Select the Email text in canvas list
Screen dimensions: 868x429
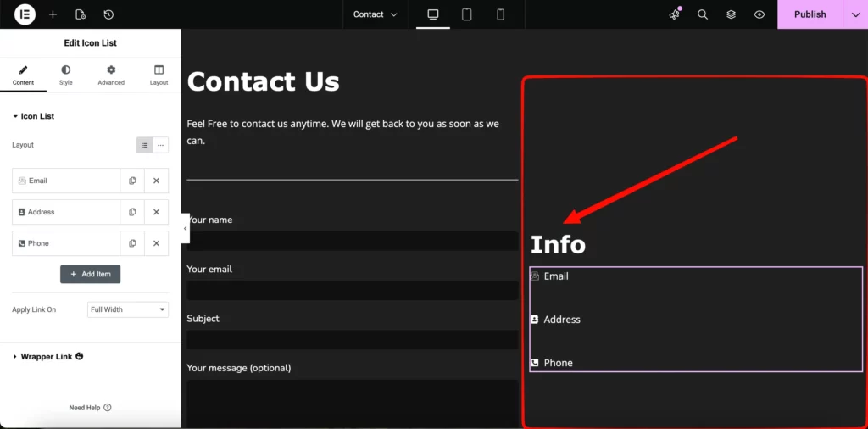click(556, 276)
